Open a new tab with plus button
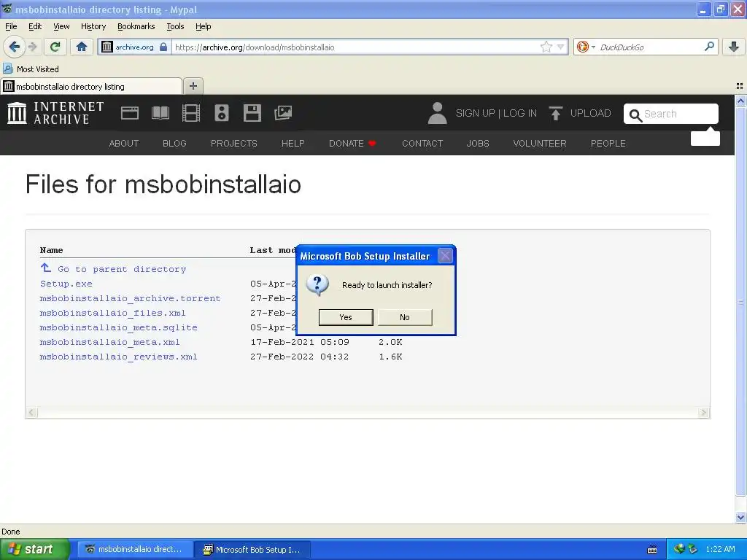 click(x=193, y=86)
